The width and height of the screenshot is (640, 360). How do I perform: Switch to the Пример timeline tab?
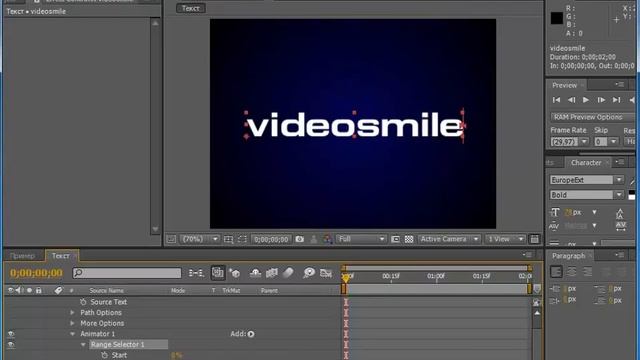tap(22, 256)
